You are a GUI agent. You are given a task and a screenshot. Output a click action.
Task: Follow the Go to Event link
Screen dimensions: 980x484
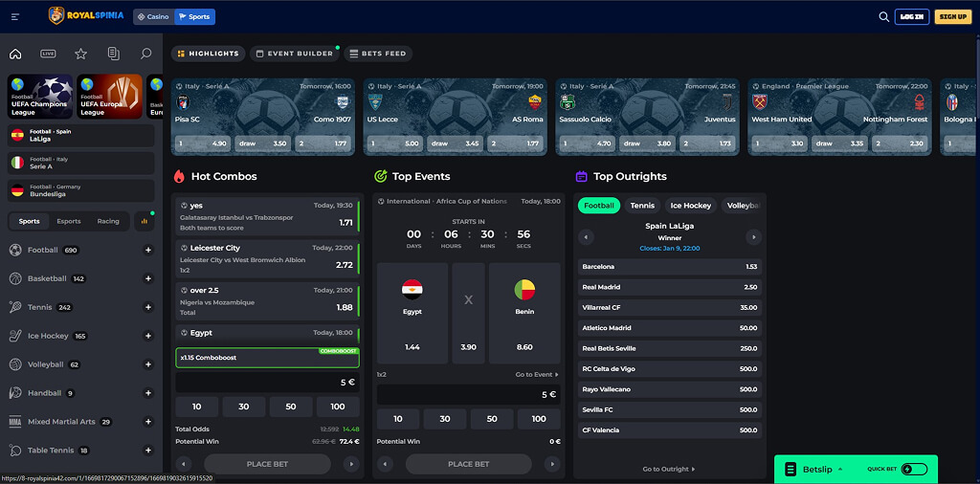537,375
